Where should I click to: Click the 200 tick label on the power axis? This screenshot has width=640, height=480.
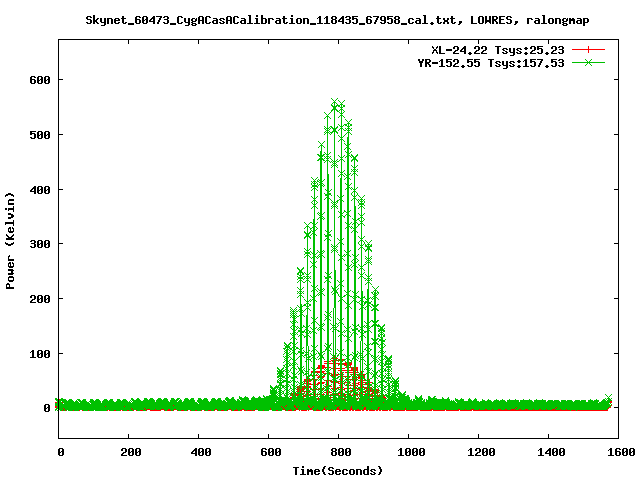click(x=40, y=299)
